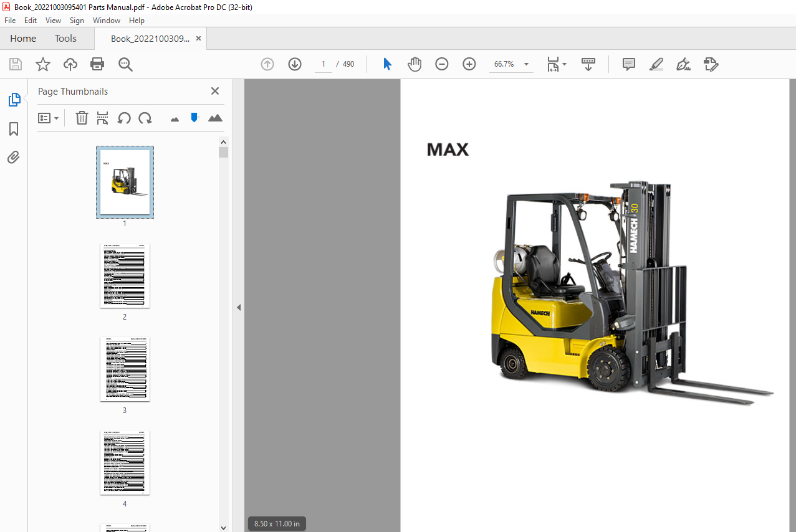Viewport: 796px width, 532px height.
Task: Activate the Hand pan tool
Action: (x=415, y=64)
